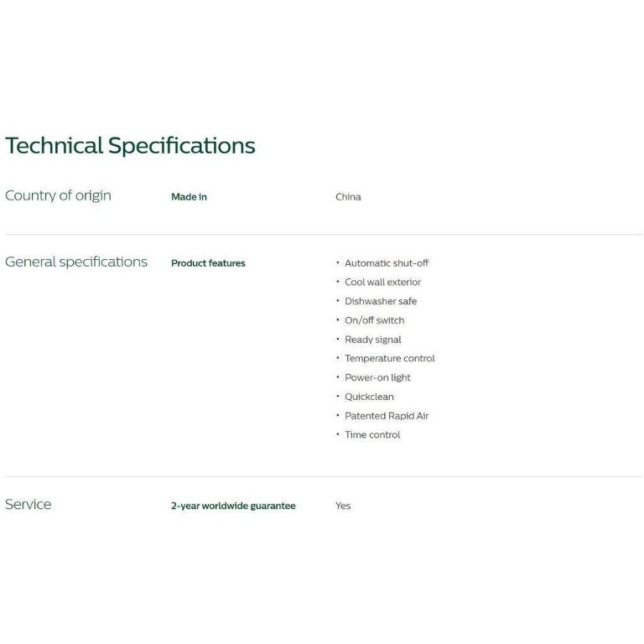This screenshot has width=644, height=644.
Task: Click the divider line above Service section
Action: (x=323, y=476)
